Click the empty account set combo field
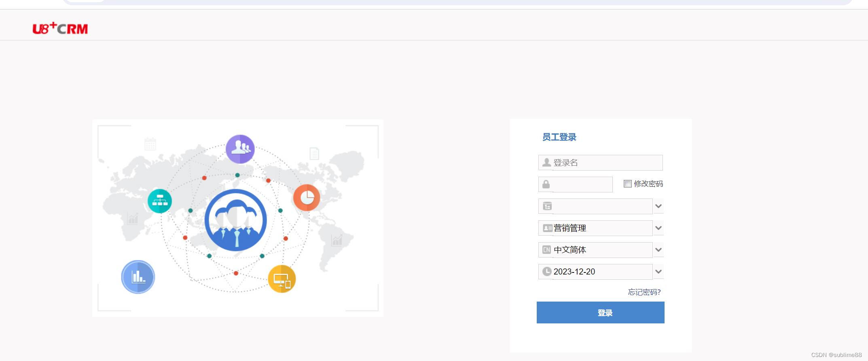The width and height of the screenshot is (868, 361). pos(595,206)
